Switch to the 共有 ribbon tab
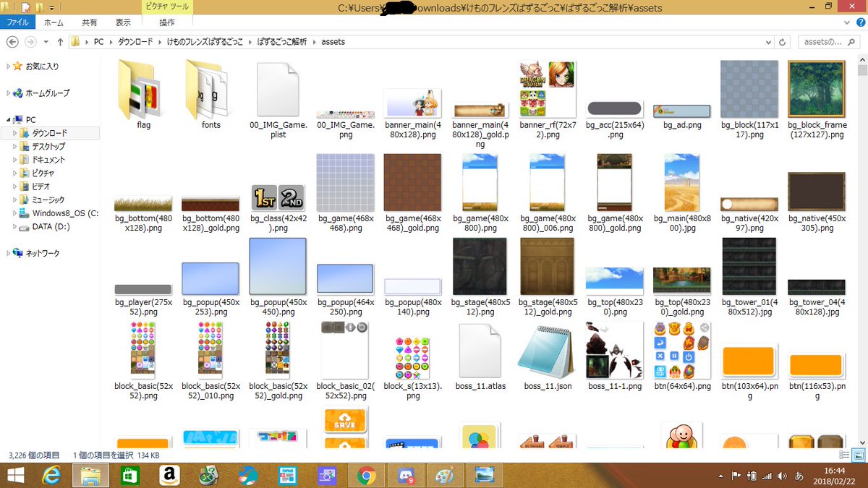Screen dimensions: 868x488 pyautogui.click(x=90, y=22)
